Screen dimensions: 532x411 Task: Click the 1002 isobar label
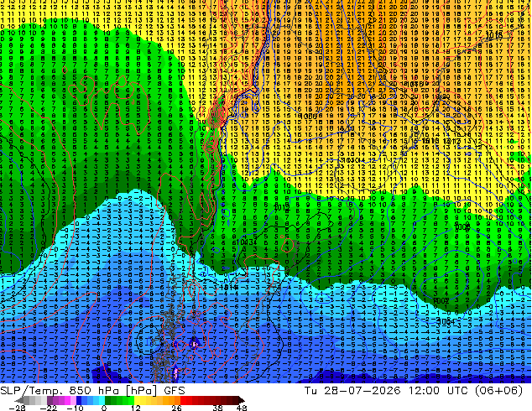pos(441,300)
